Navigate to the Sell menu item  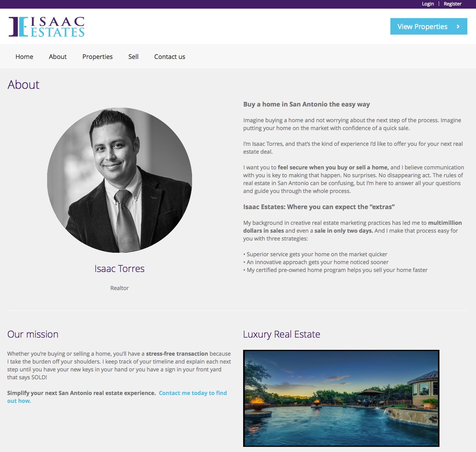(x=134, y=57)
